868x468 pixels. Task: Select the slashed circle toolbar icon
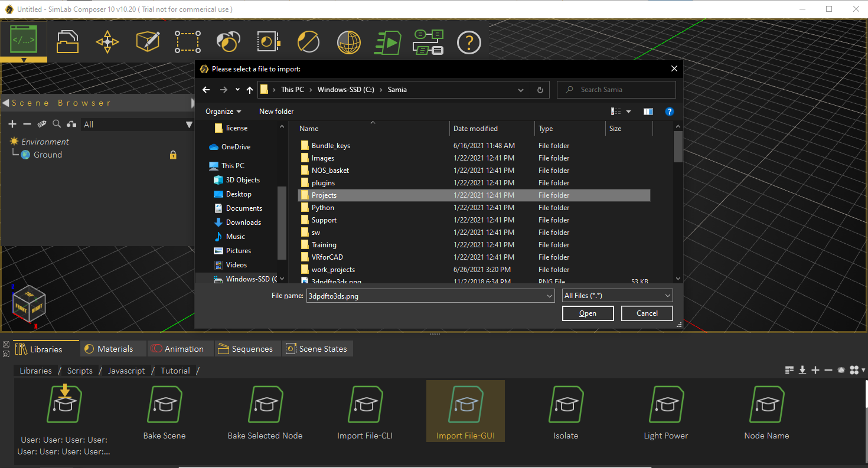308,42
